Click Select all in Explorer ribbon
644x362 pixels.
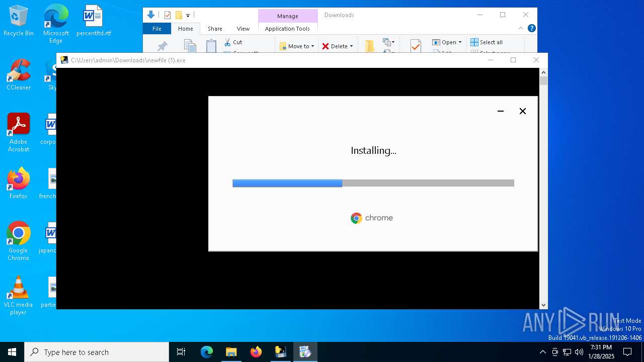[x=487, y=42]
